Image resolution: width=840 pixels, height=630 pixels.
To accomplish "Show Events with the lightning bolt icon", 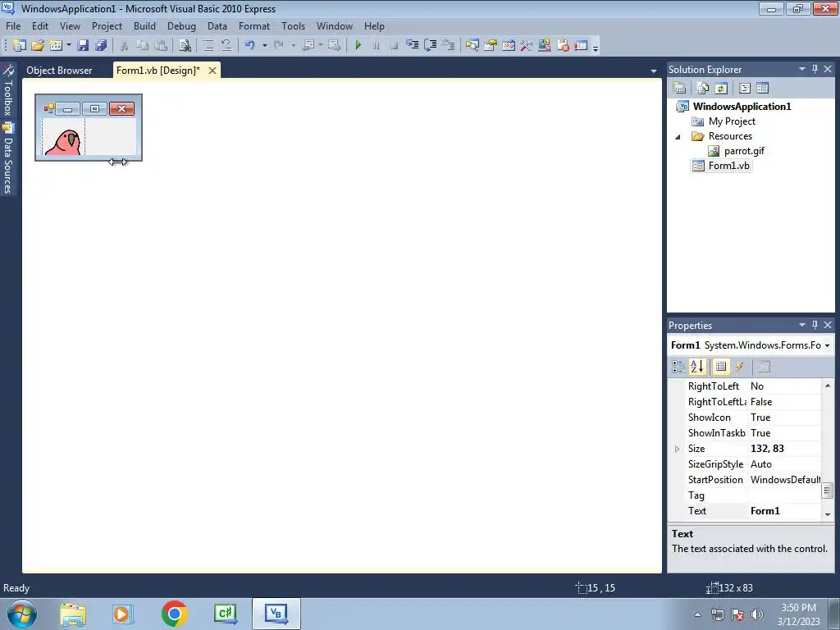I will point(740,367).
